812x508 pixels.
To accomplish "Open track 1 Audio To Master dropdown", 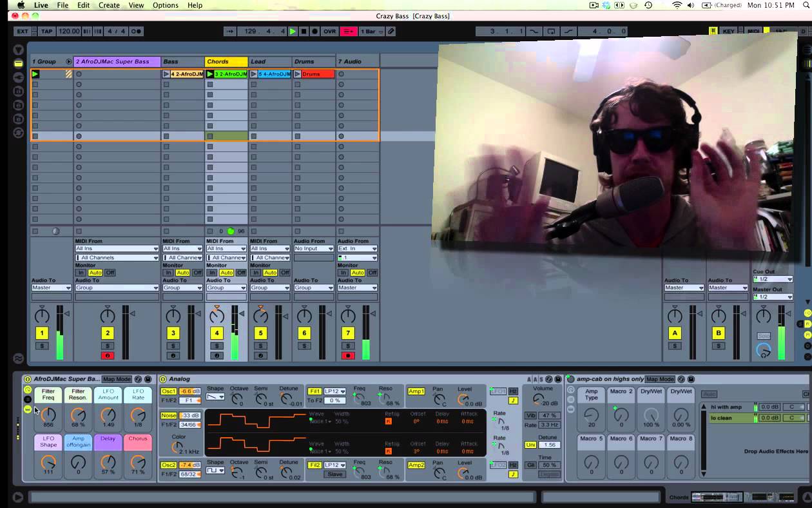I will point(51,288).
